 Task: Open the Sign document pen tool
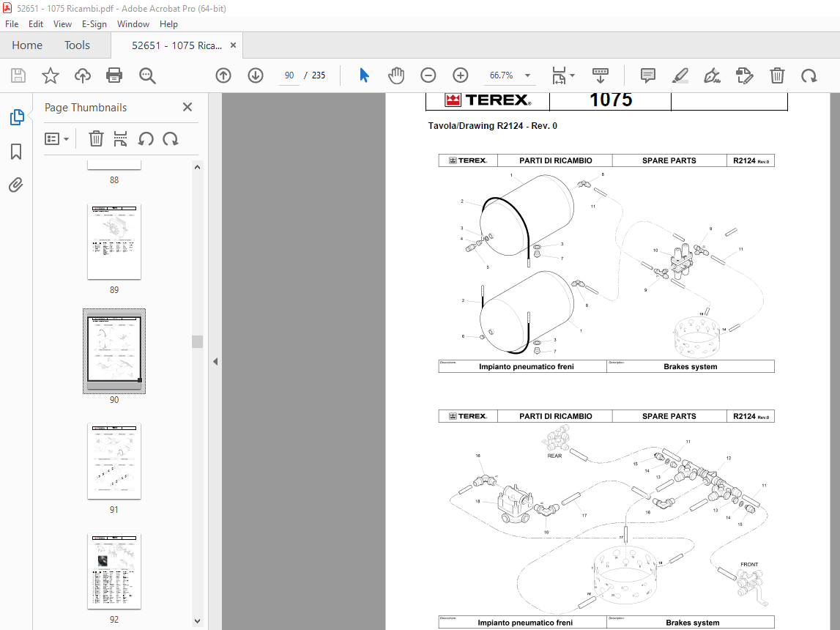(x=712, y=75)
